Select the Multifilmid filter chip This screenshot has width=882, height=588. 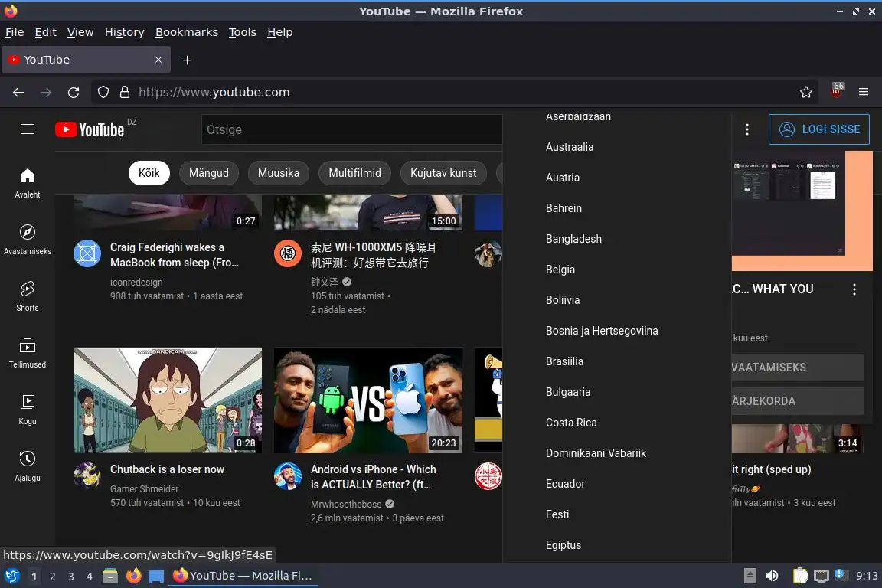(355, 173)
